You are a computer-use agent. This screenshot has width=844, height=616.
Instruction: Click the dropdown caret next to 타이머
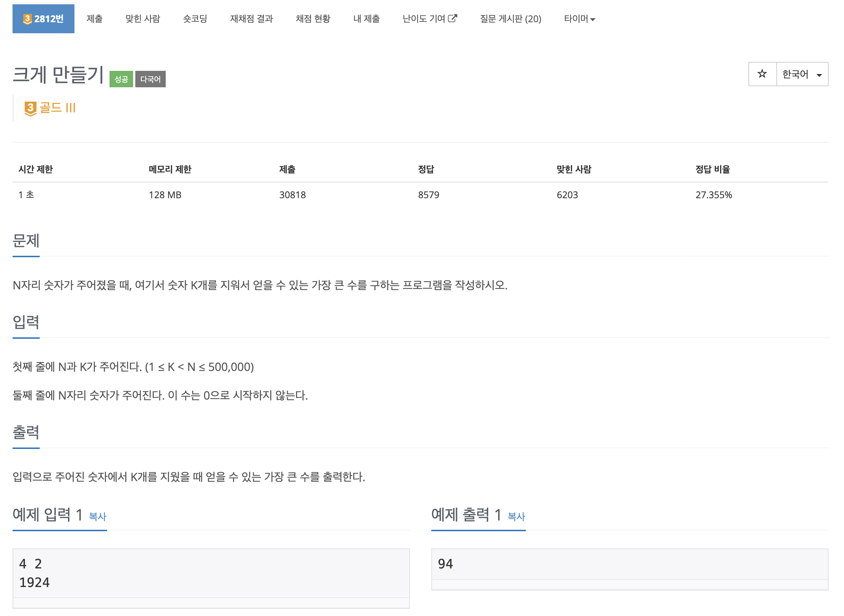coord(593,20)
